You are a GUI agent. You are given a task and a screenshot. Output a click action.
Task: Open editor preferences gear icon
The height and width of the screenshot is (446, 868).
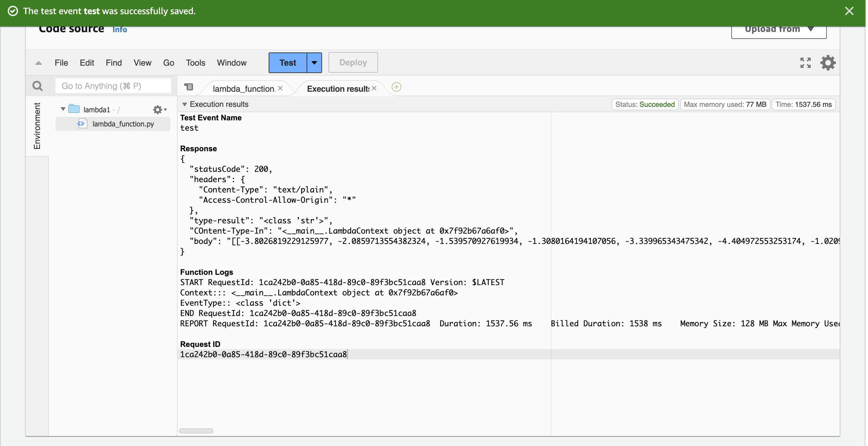pyautogui.click(x=827, y=63)
